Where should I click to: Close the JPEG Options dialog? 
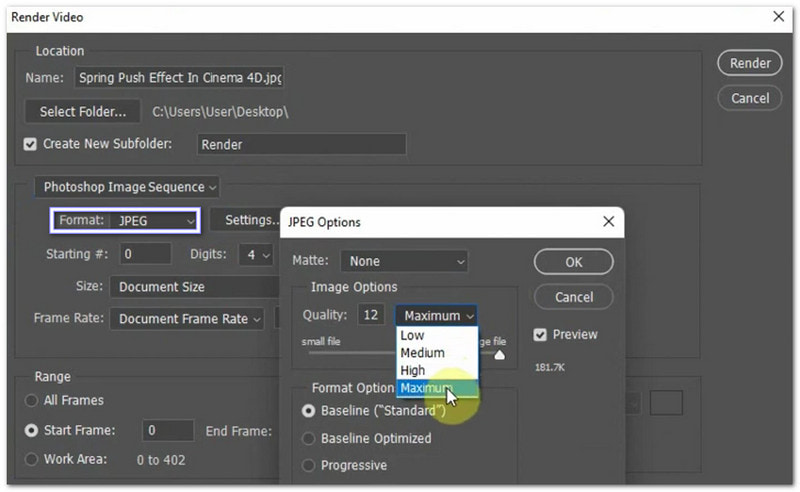(608, 222)
